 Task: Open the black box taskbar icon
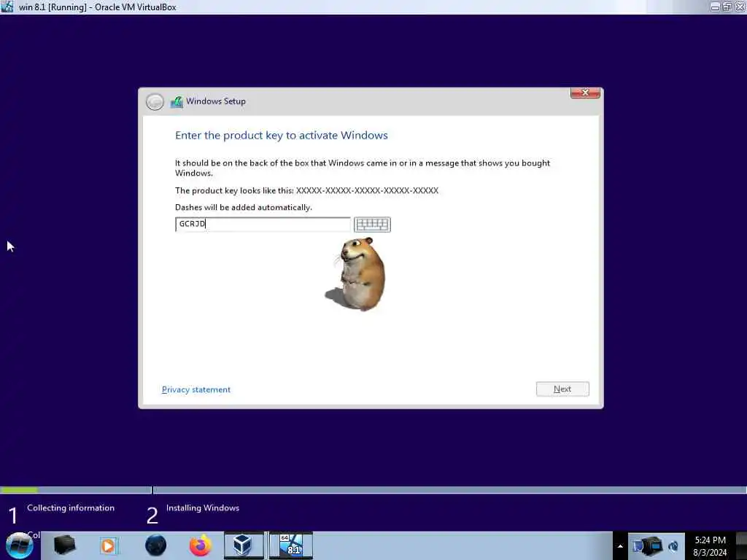pos(65,545)
